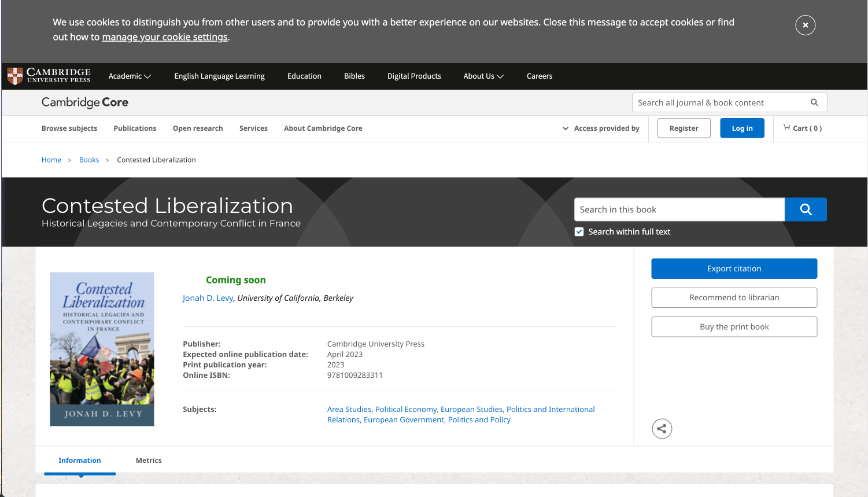Close the cookie notice banner

(x=805, y=25)
